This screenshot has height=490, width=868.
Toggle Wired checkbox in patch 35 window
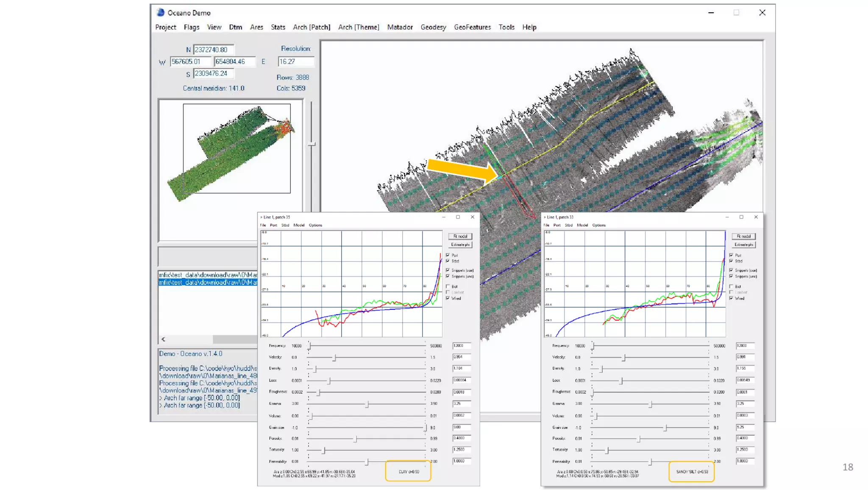(x=448, y=298)
